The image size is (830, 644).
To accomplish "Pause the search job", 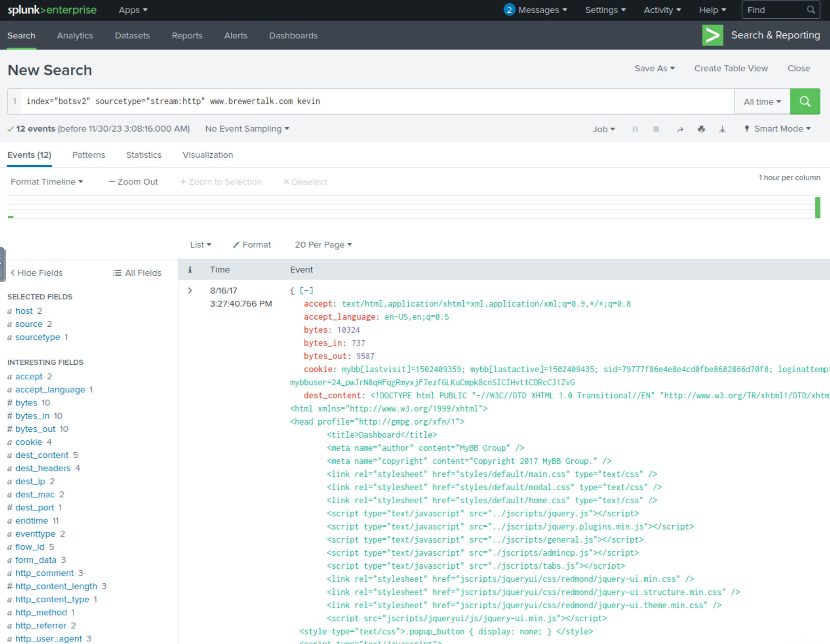I will [x=635, y=129].
